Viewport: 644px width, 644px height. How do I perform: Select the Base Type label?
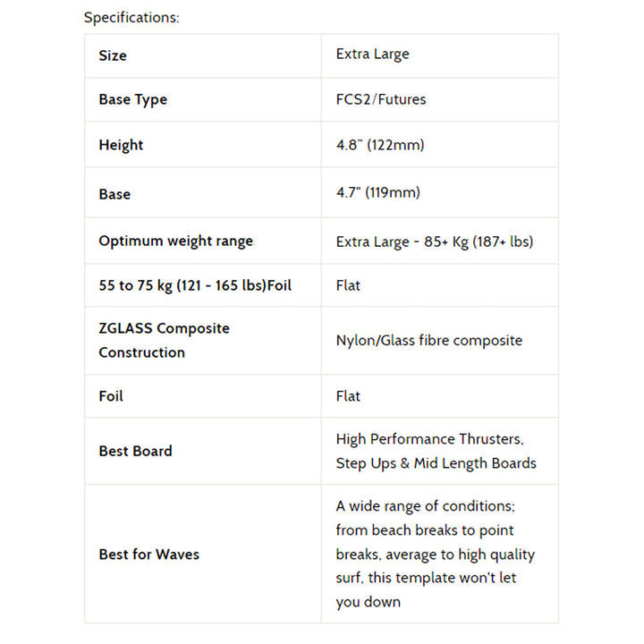coord(133,99)
